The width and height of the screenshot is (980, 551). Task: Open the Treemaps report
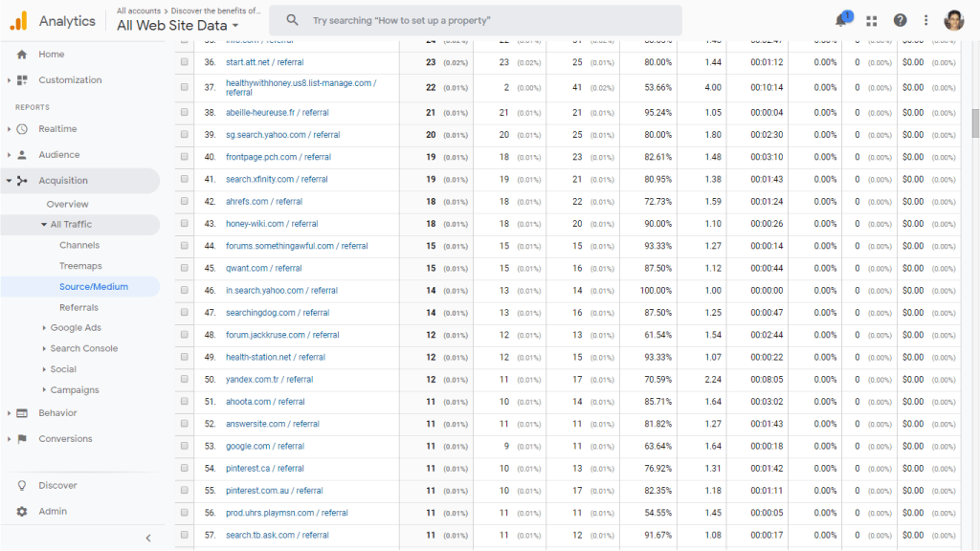click(x=80, y=266)
